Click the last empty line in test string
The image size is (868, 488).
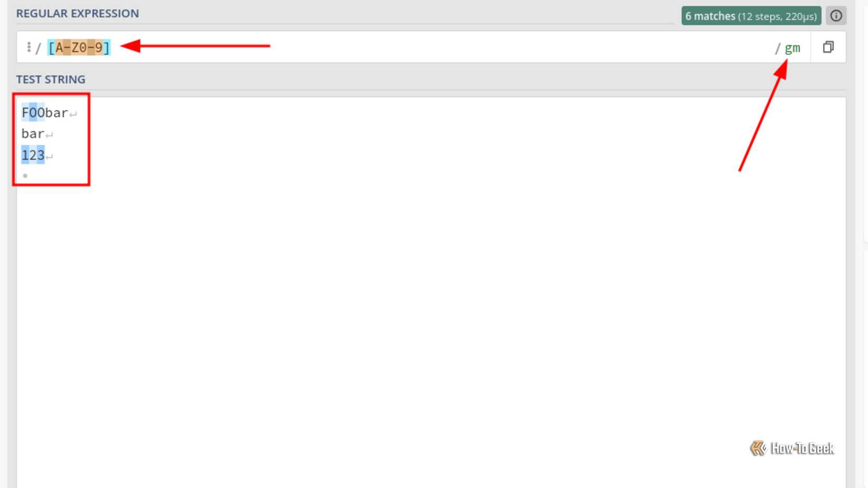click(x=25, y=176)
